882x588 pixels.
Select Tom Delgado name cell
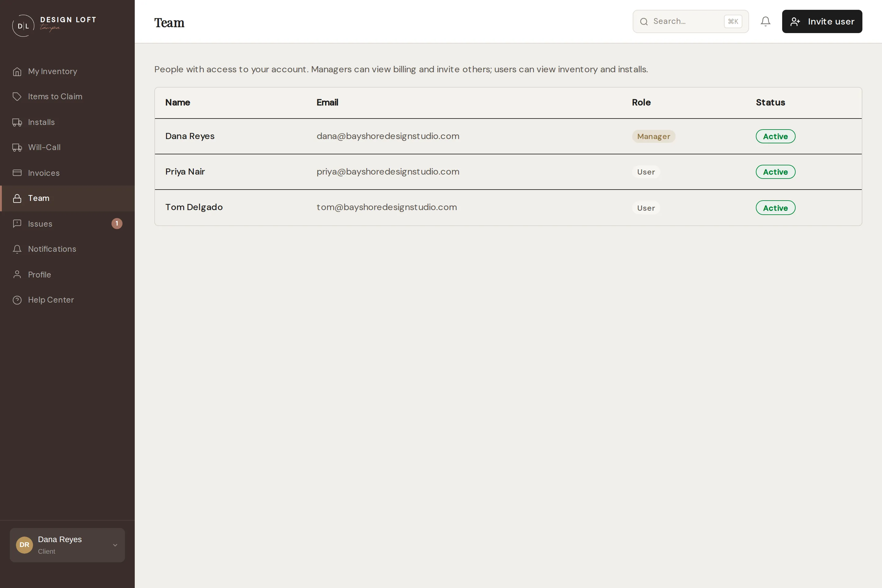(194, 207)
